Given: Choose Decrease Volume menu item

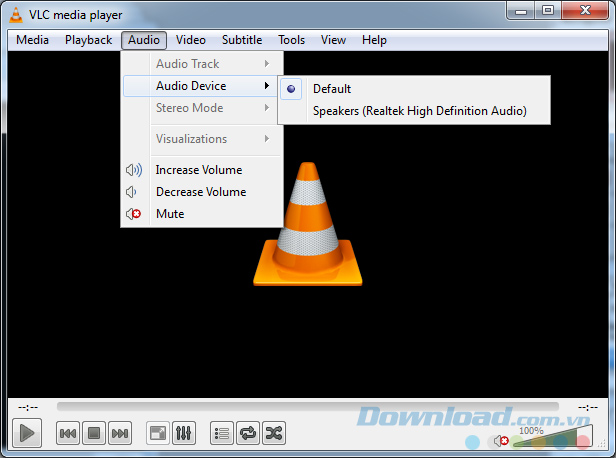Looking at the screenshot, I should point(202,192).
